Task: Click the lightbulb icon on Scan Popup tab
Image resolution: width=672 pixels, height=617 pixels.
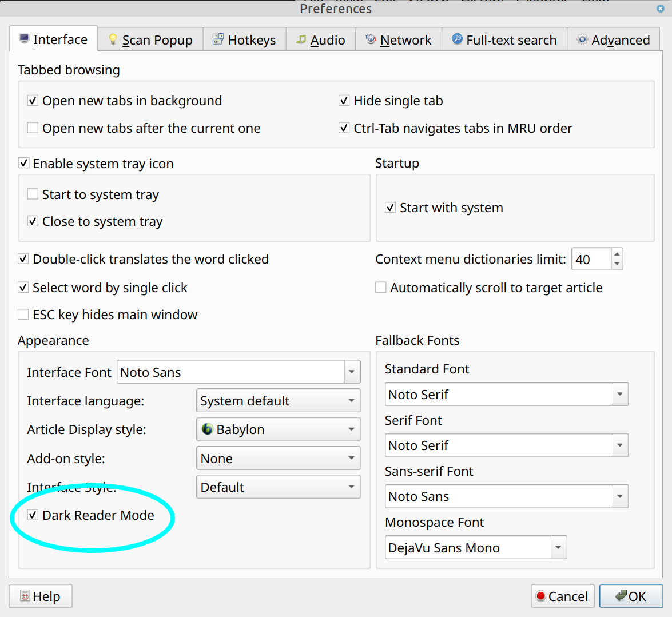Action: 113,39
